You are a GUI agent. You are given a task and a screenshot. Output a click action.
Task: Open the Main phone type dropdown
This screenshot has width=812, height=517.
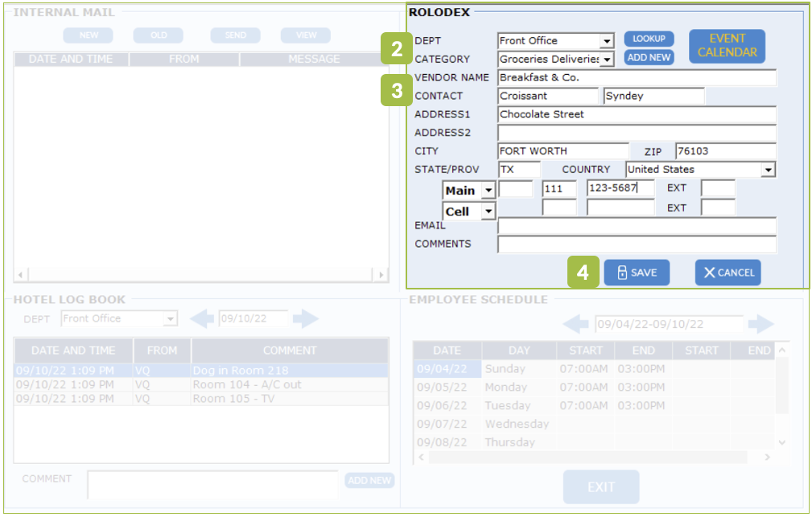pos(488,191)
